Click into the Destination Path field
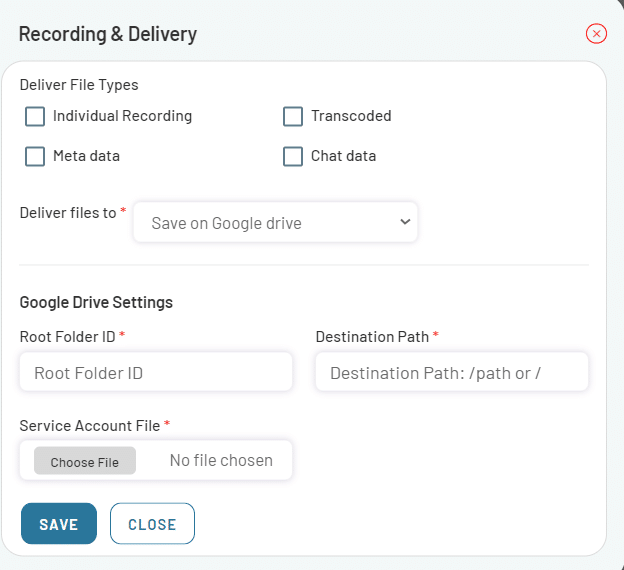This screenshot has width=624, height=570. coord(452,372)
